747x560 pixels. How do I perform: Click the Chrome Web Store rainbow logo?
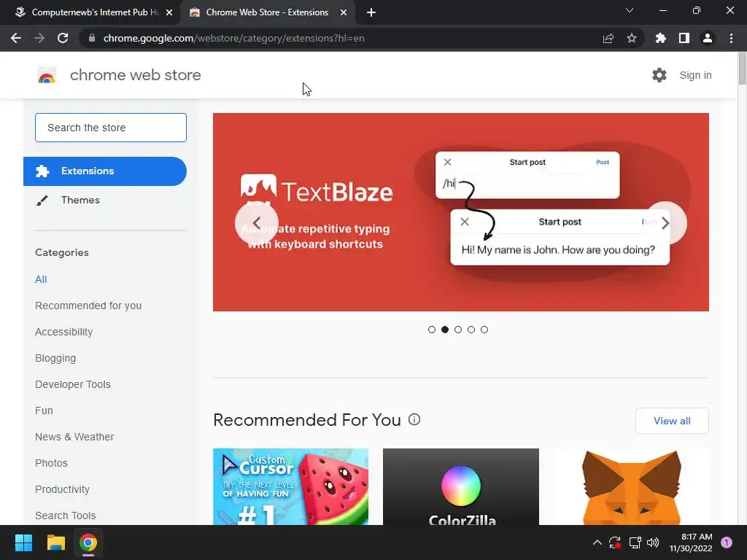coord(47,75)
